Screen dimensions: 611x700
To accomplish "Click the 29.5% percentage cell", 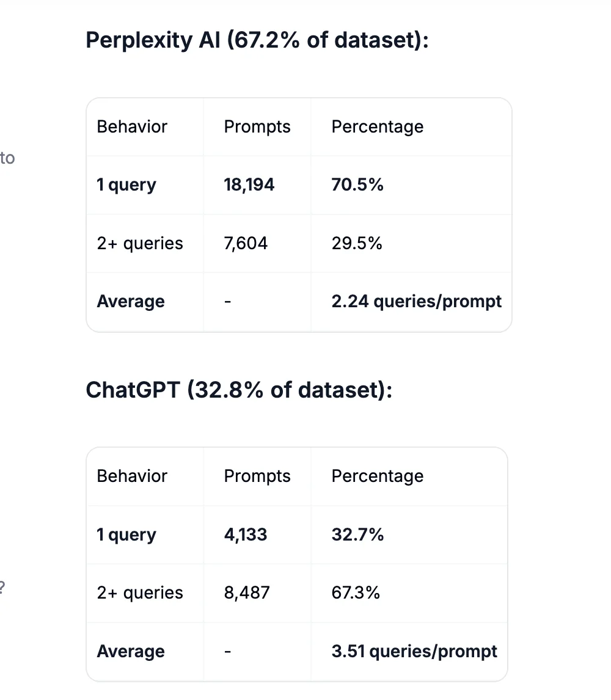I will (357, 243).
